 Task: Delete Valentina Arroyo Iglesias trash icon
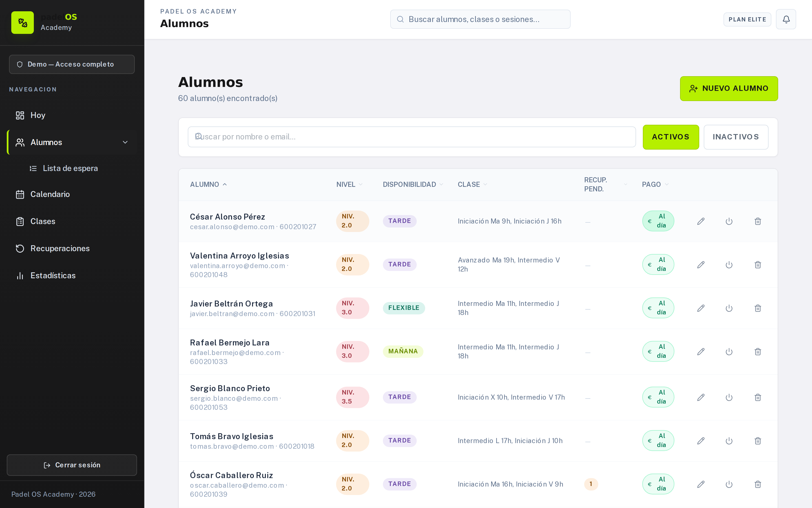(x=758, y=265)
